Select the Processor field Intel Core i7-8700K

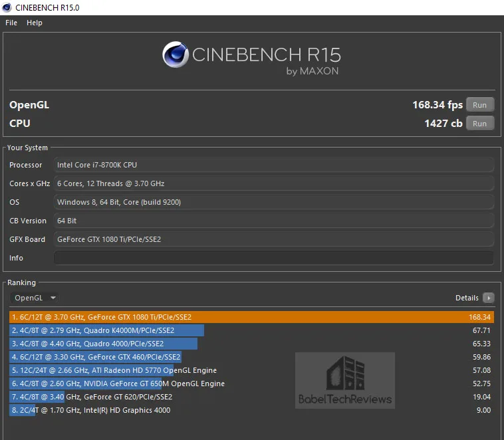point(274,165)
